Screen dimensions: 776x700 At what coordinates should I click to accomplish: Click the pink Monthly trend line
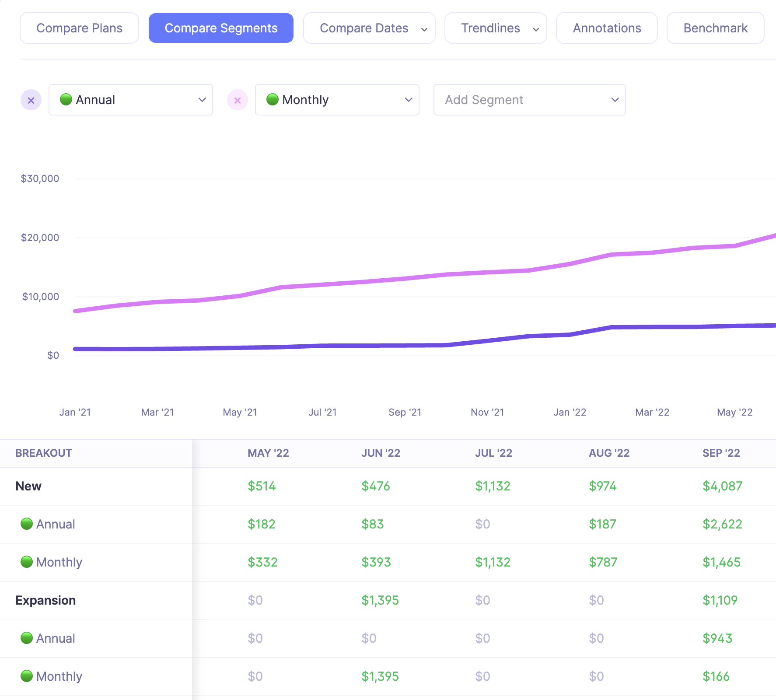[x=405, y=279]
